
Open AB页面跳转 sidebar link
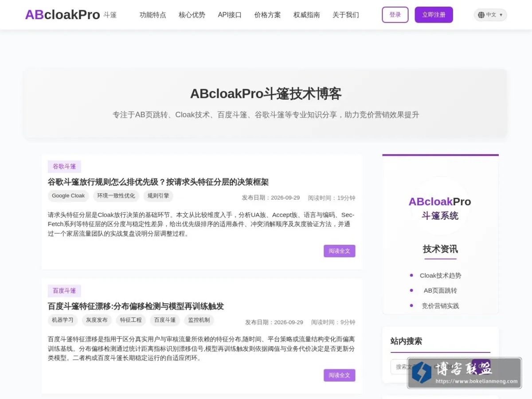440,290
